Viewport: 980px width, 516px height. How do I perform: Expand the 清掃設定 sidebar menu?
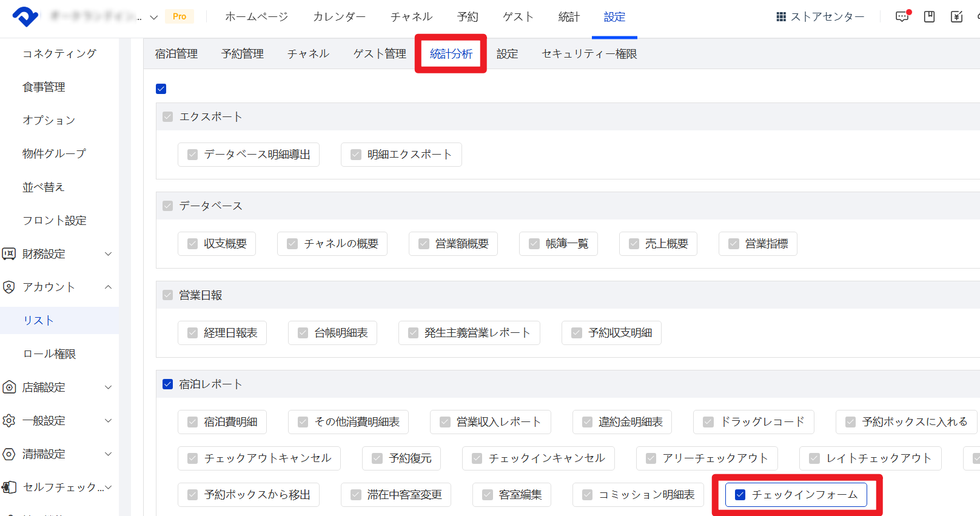108,454
